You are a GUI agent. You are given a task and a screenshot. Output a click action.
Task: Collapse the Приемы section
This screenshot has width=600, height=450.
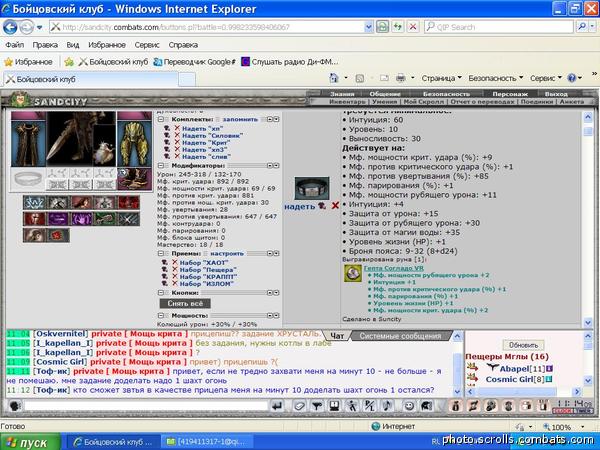pos(161,253)
